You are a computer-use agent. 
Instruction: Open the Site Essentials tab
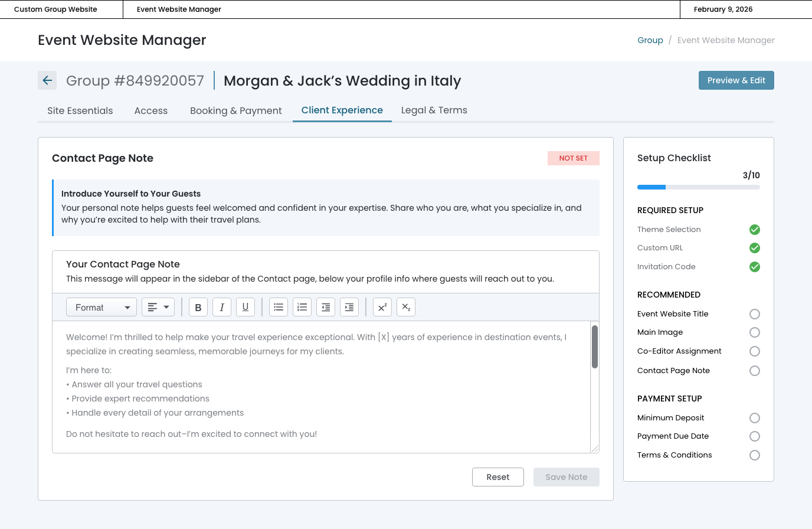pyautogui.click(x=80, y=110)
